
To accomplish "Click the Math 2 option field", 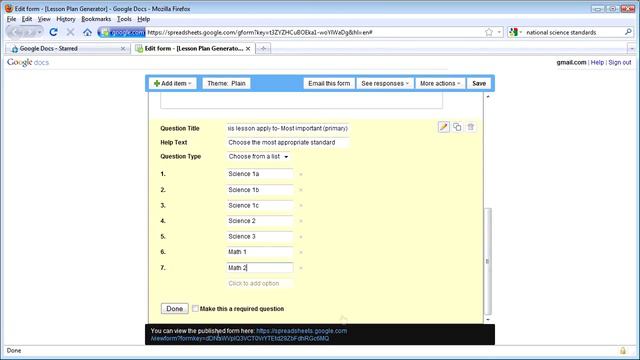I will click(x=260, y=268).
